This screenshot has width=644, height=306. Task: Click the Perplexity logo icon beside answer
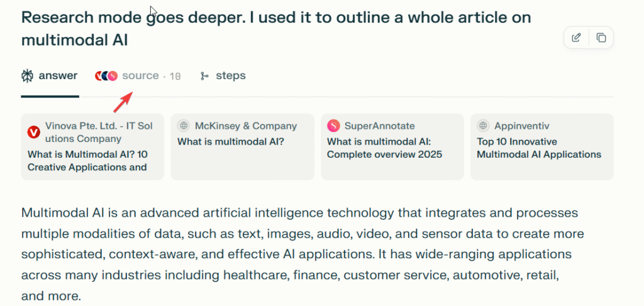pos(27,76)
